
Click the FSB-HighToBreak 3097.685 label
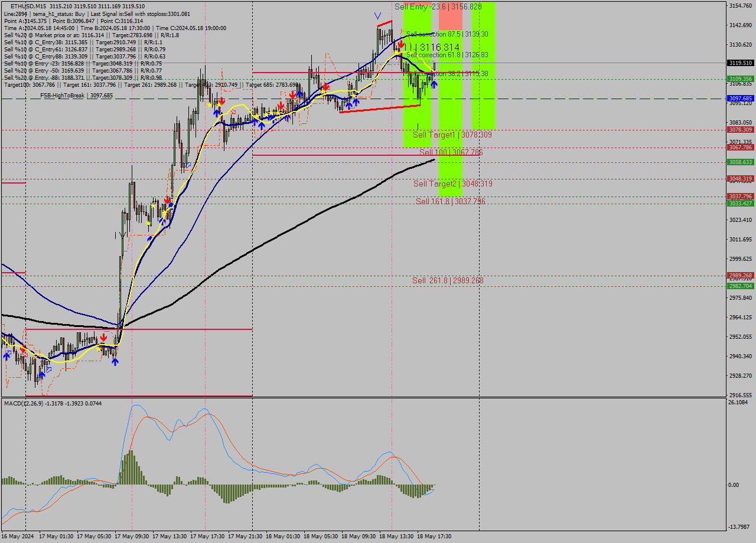tap(76, 95)
